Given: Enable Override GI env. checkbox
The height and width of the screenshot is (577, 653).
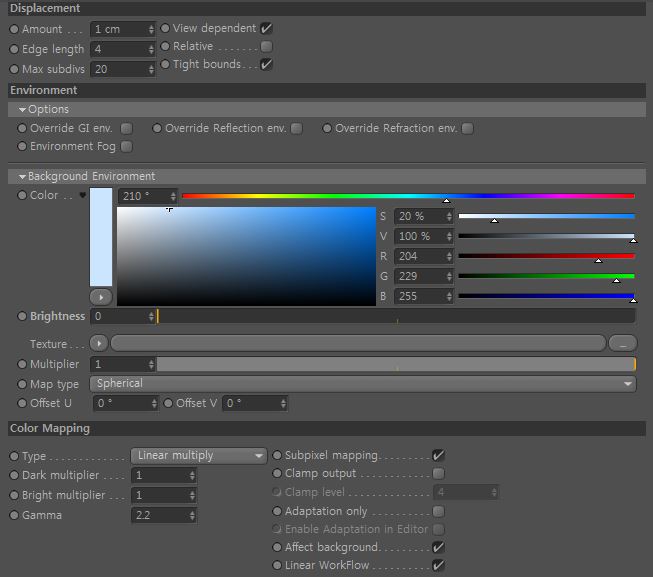Looking at the screenshot, I should (127, 128).
